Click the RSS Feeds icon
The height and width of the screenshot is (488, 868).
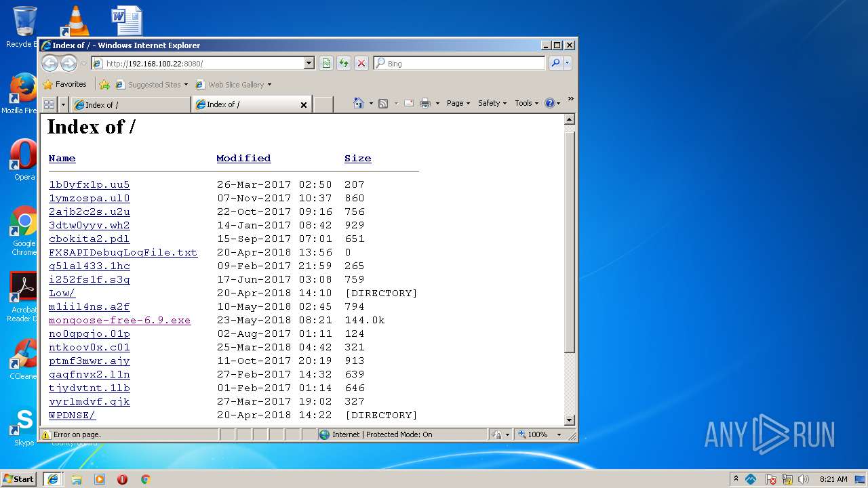pos(383,103)
